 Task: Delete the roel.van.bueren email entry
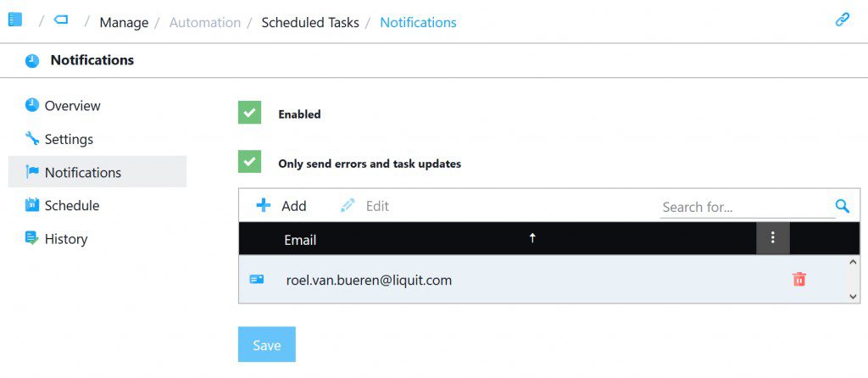tap(798, 279)
